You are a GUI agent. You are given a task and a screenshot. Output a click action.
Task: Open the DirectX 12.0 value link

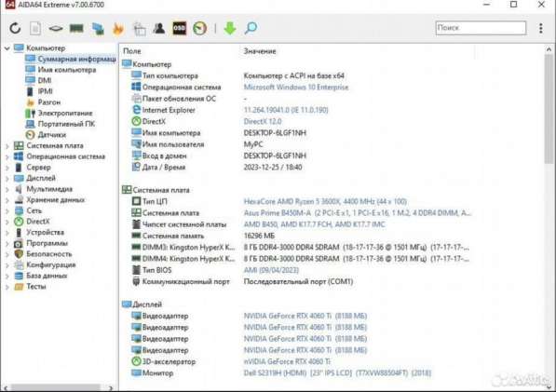(263, 122)
